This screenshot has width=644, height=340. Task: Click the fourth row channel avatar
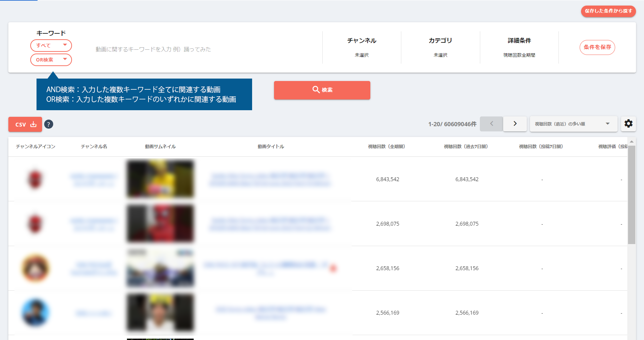35,313
